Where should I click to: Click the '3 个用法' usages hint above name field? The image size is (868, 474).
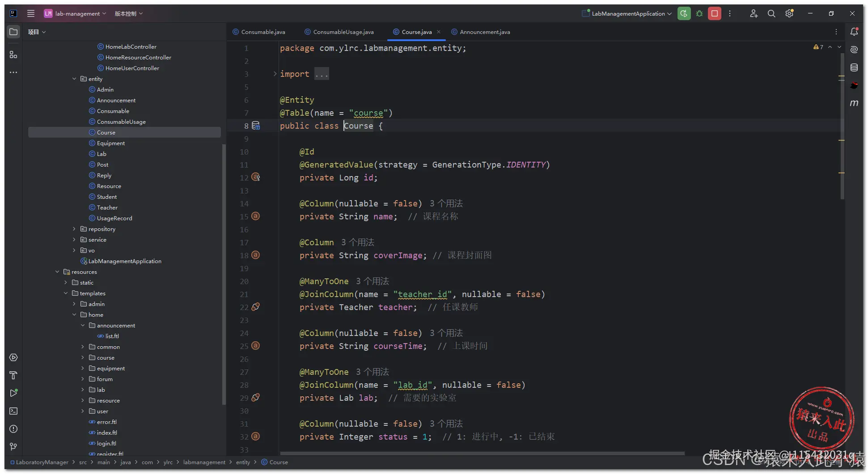click(446, 204)
